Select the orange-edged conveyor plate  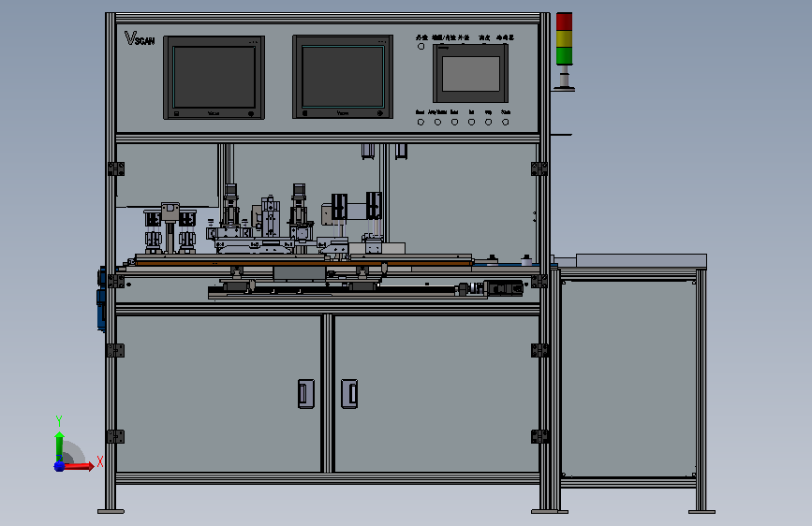tap(303, 263)
